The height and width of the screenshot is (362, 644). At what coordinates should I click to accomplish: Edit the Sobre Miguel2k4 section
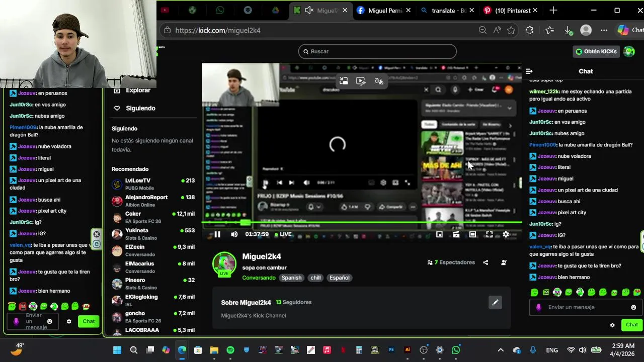tap(495, 302)
